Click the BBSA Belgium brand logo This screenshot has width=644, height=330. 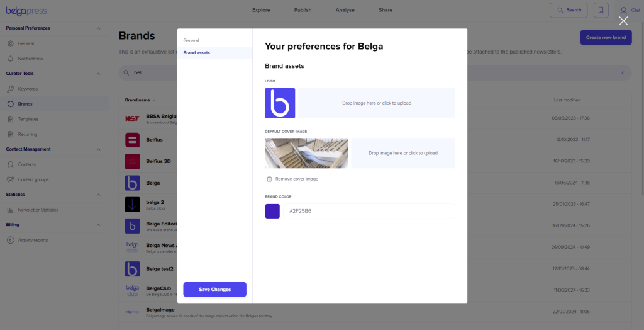click(132, 118)
